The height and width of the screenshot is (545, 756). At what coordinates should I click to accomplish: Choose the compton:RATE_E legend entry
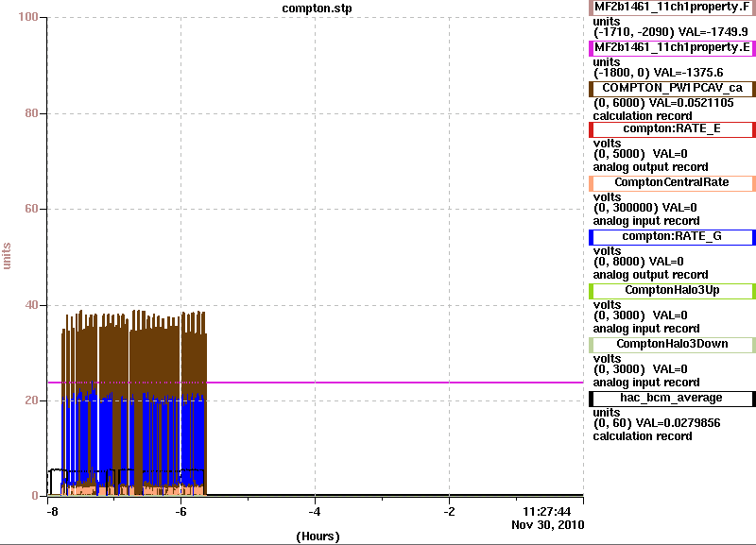click(672, 129)
